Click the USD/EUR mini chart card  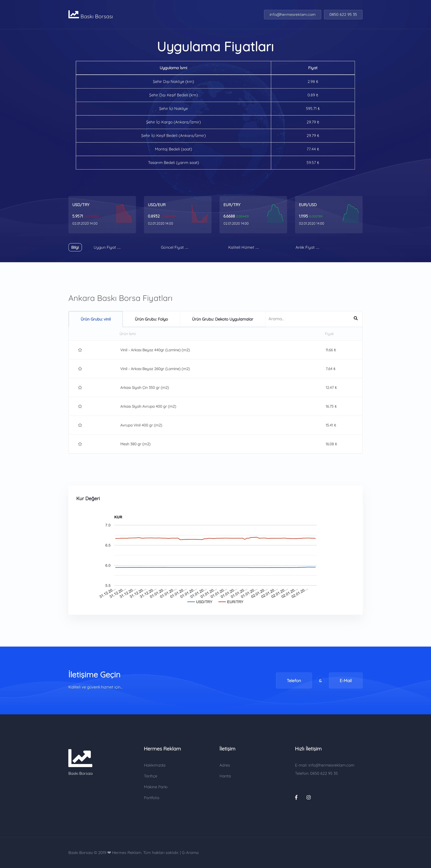tap(178, 215)
